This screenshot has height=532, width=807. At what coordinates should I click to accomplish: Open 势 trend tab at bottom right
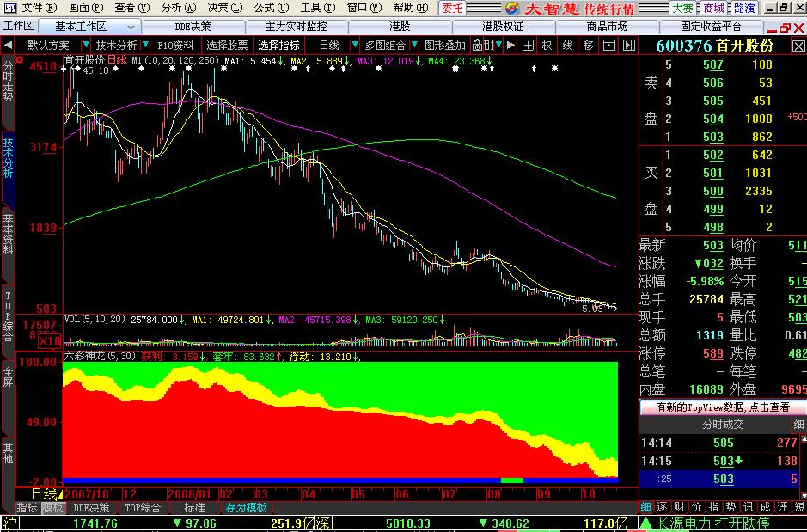pyautogui.click(x=731, y=507)
